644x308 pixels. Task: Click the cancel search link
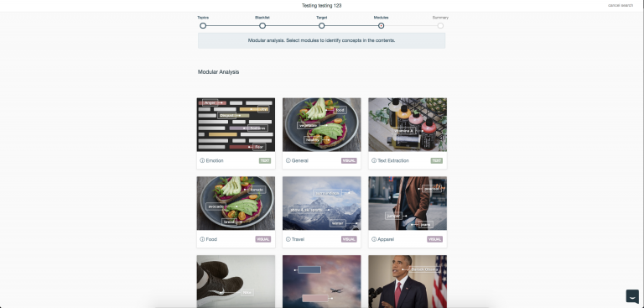621,5
